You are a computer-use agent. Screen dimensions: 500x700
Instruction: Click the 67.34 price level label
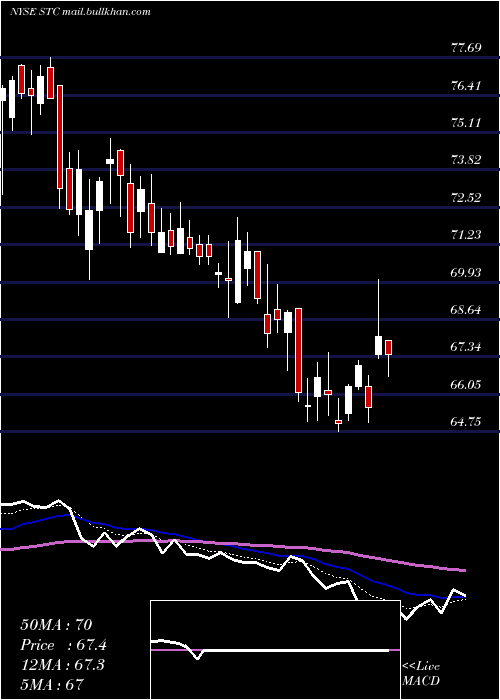pos(466,346)
